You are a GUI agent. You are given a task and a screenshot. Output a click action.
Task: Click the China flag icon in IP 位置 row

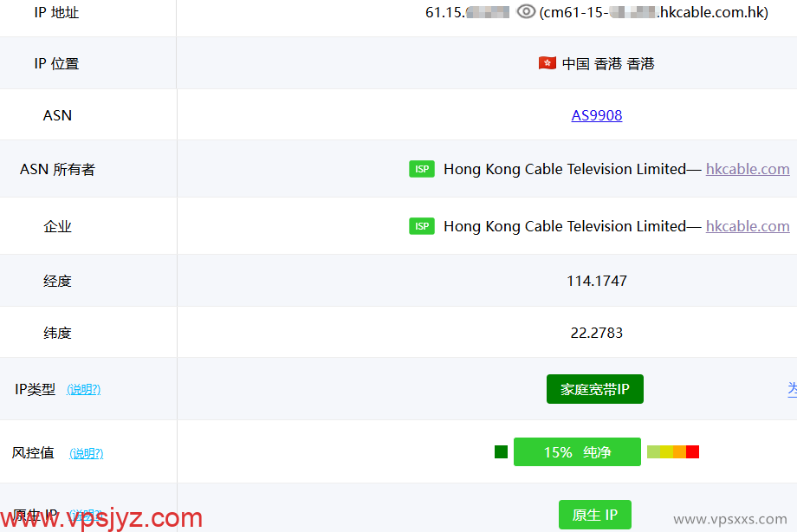[x=546, y=62]
